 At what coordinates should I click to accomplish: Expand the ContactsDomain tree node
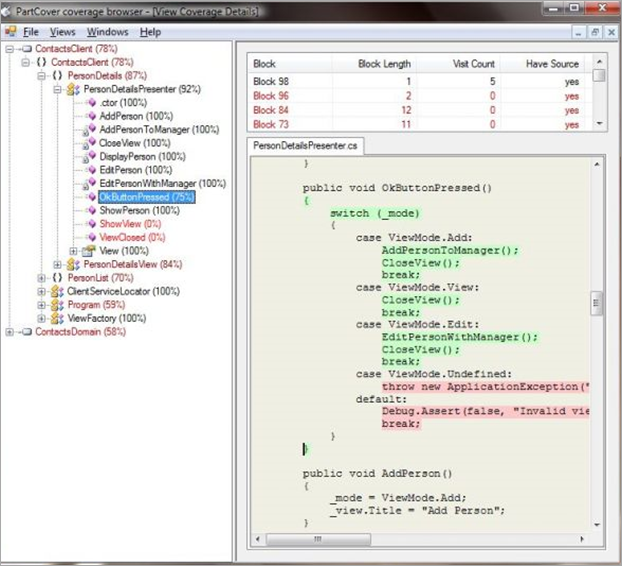point(10,331)
